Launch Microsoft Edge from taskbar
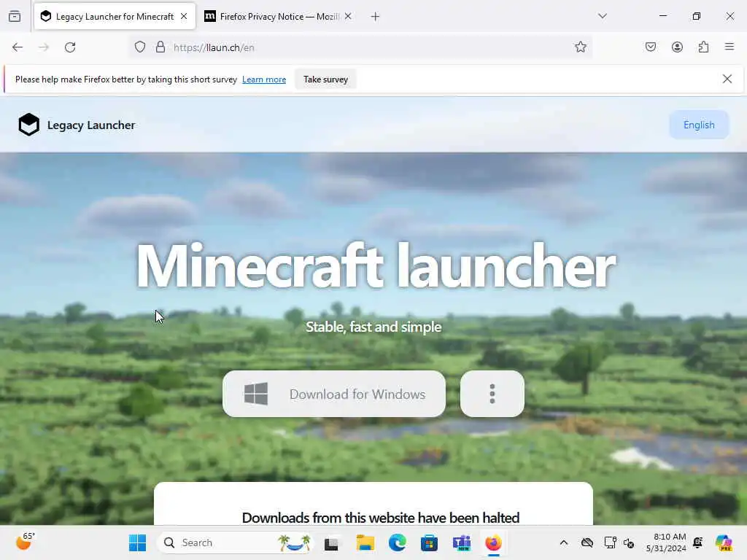Image resolution: width=747 pixels, height=560 pixels. click(x=398, y=542)
